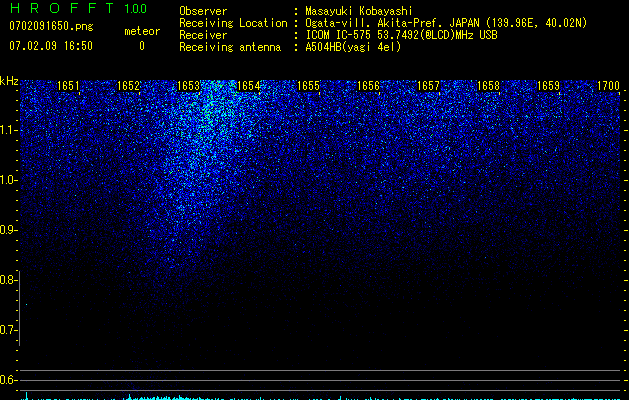Click the 1.1 kHz axis label
Image resolution: width=629 pixels, height=400 pixels.
tap(8, 130)
